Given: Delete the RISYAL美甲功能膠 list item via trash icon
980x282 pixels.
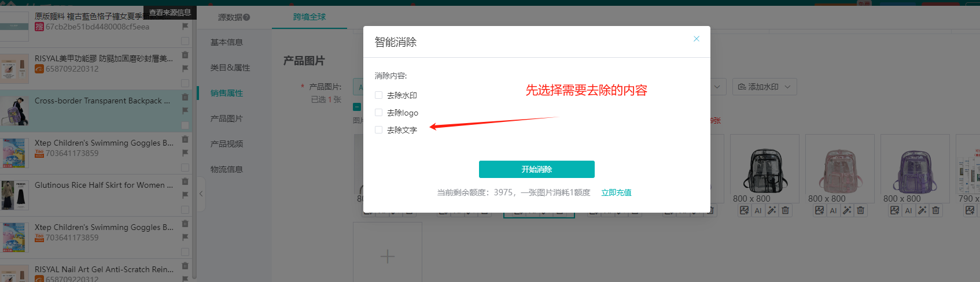Looking at the screenshot, I should (x=185, y=55).
